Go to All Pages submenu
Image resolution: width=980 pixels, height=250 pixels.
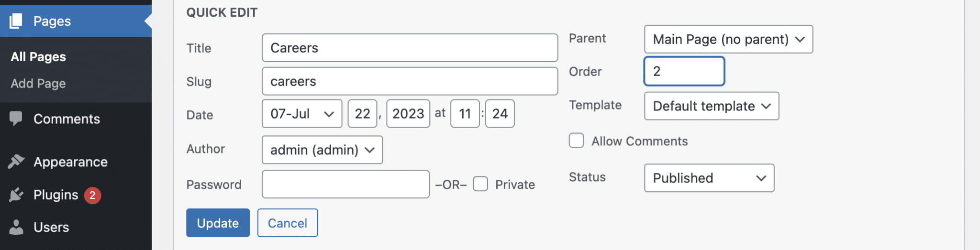38,56
